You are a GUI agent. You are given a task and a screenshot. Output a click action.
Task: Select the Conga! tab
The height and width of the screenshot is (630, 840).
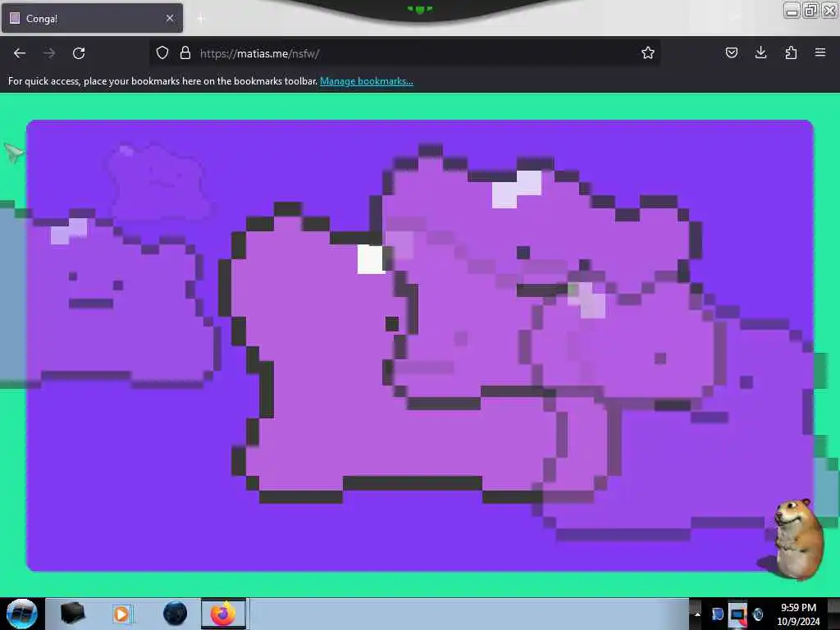[92, 18]
